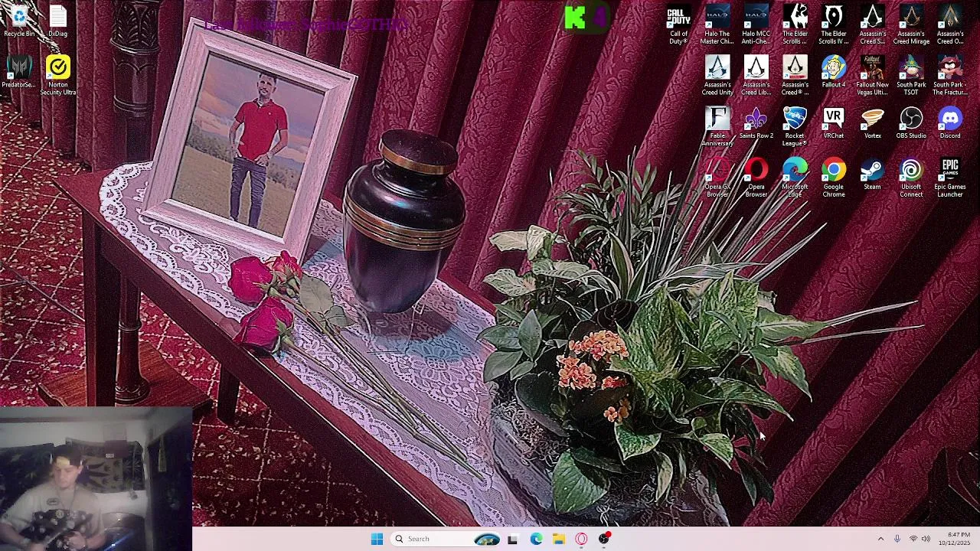980x551 pixels.
Task: Click the microphone tray icon
Action: coord(897,539)
